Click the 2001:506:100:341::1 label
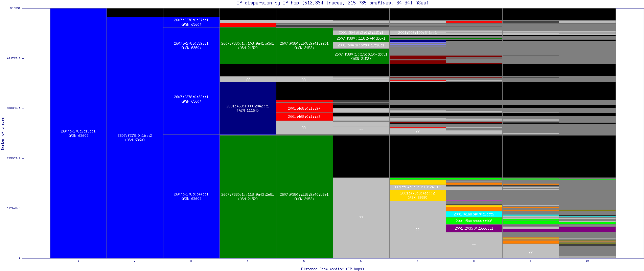644x271 pixels. pos(417,33)
